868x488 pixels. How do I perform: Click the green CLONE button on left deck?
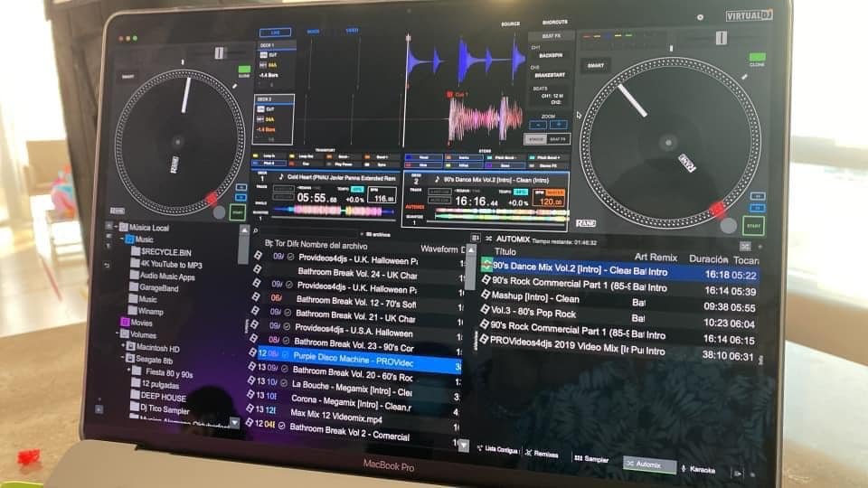point(244,70)
